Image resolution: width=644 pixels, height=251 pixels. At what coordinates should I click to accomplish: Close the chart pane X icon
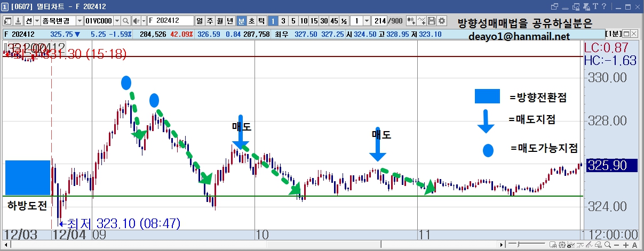coord(635,34)
